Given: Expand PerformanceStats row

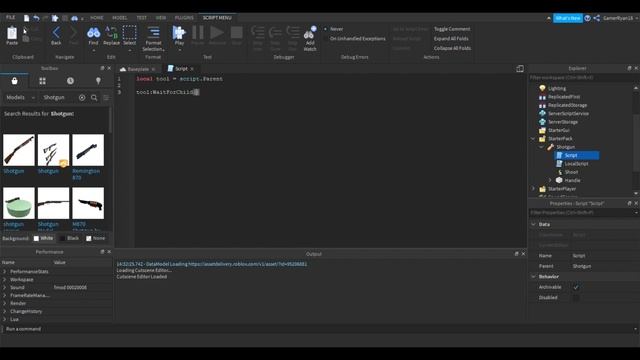Looking at the screenshot, I should [4, 271].
